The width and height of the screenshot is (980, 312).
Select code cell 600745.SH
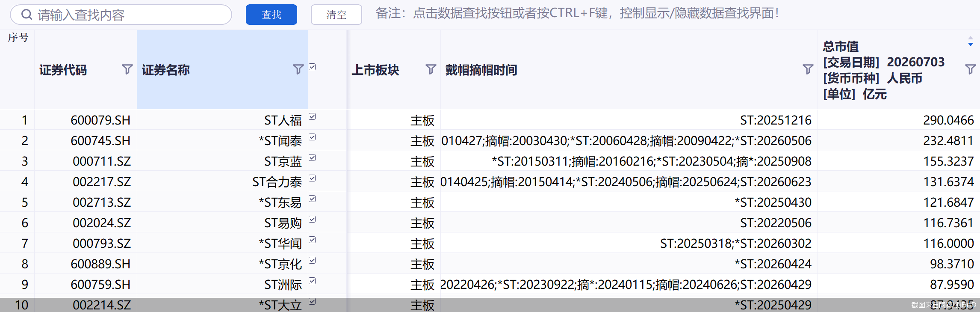click(86, 140)
